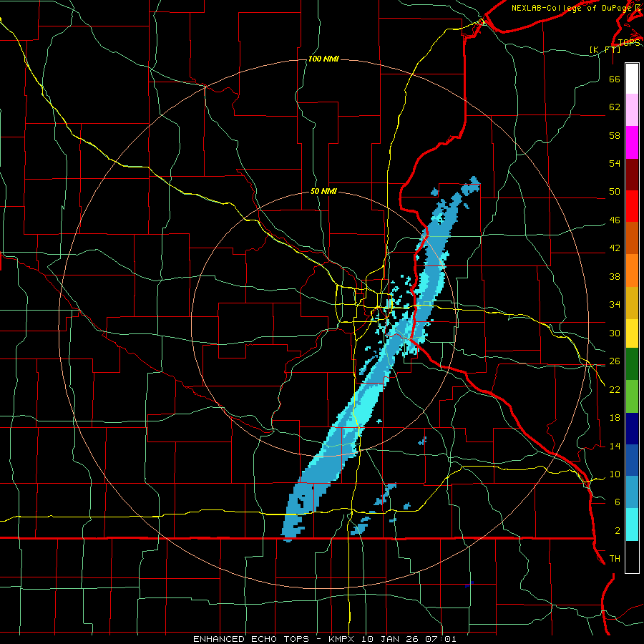
Task: Click the navy 18 kft legend swatch
Action: point(632,429)
